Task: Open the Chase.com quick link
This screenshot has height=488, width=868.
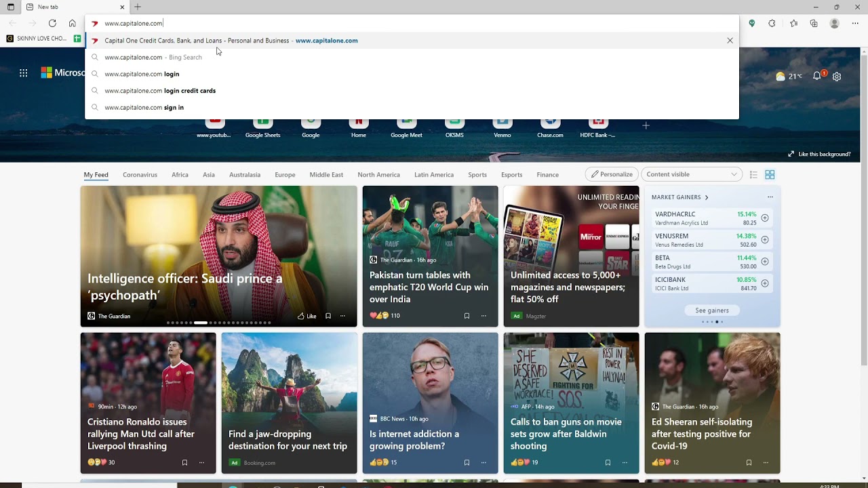Action: [550, 127]
